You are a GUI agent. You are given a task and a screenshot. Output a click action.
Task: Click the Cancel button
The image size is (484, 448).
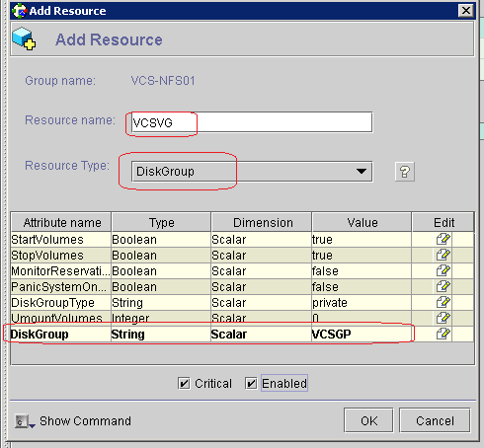pos(435,420)
